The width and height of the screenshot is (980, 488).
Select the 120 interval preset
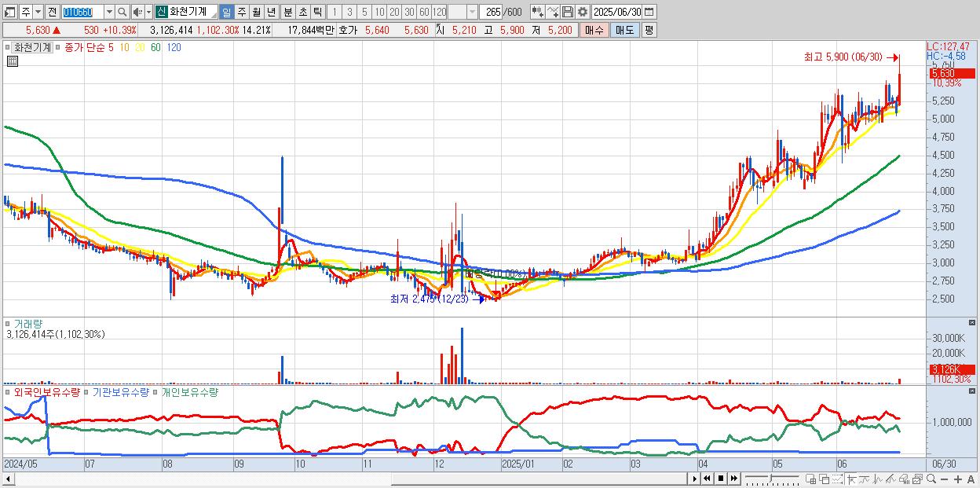tap(439, 12)
